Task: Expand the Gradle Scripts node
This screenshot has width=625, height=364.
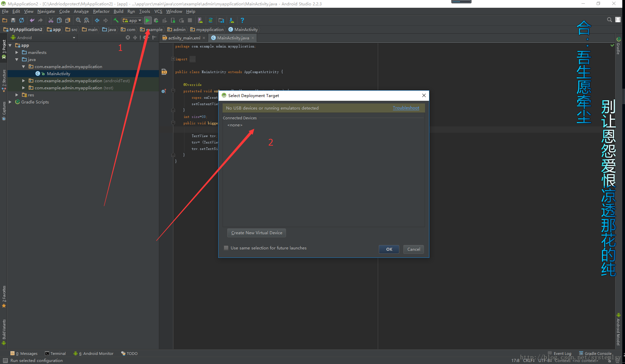Action: click(x=10, y=102)
